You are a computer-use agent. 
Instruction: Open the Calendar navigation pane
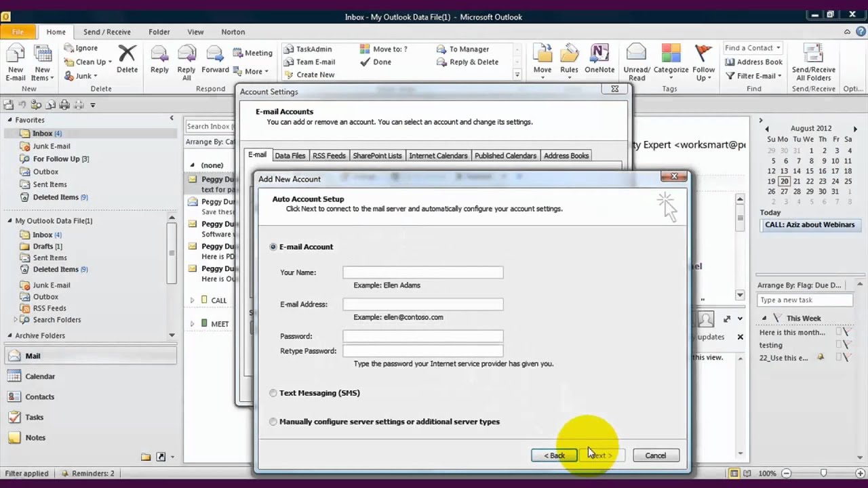tap(90, 376)
